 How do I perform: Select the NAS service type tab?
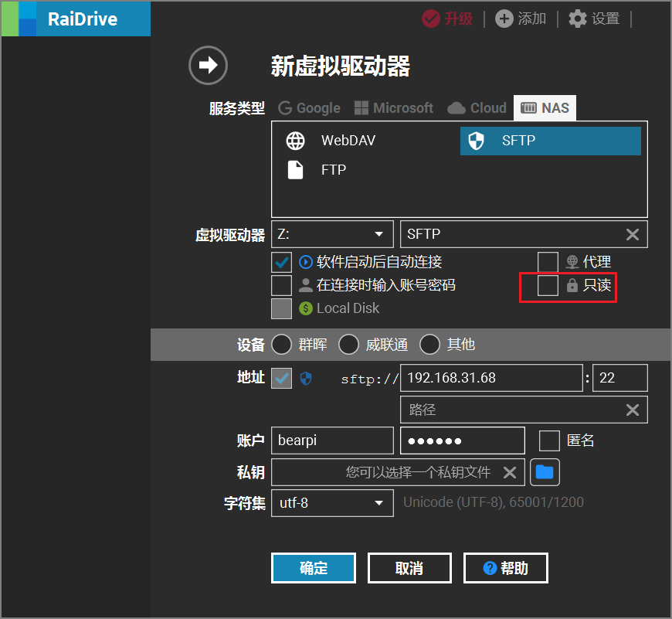(545, 108)
